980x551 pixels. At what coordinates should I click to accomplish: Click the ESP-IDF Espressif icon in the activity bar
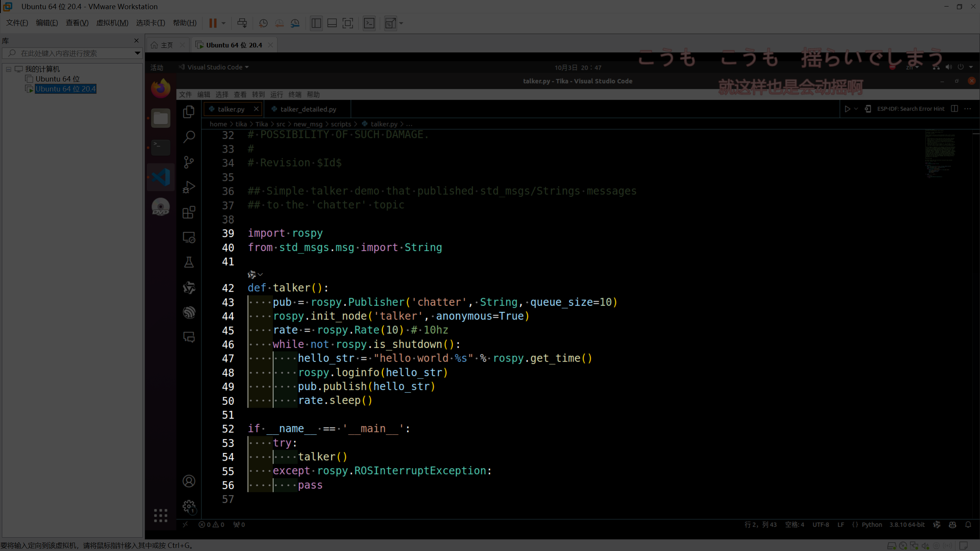(x=189, y=313)
